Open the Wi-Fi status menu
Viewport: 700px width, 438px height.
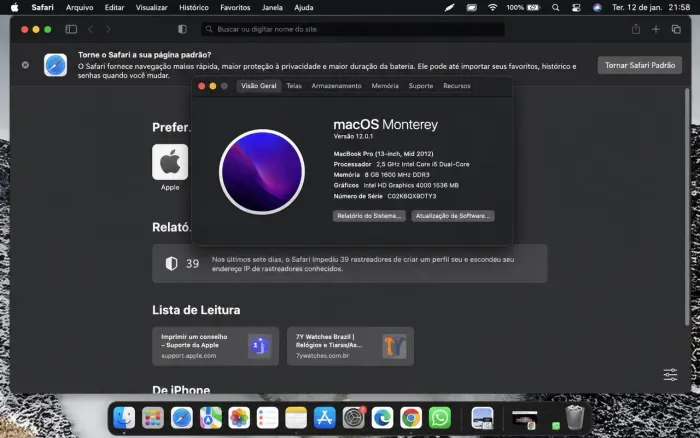[x=492, y=7]
